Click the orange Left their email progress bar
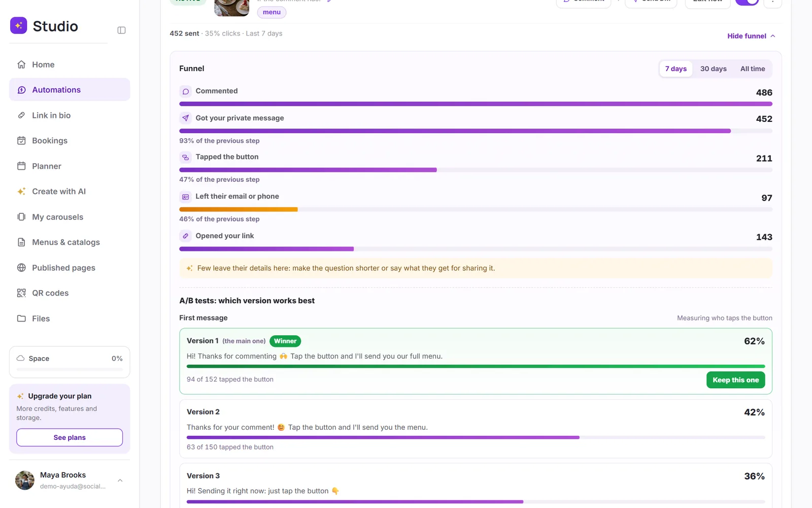812x508 pixels. (x=239, y=209)
